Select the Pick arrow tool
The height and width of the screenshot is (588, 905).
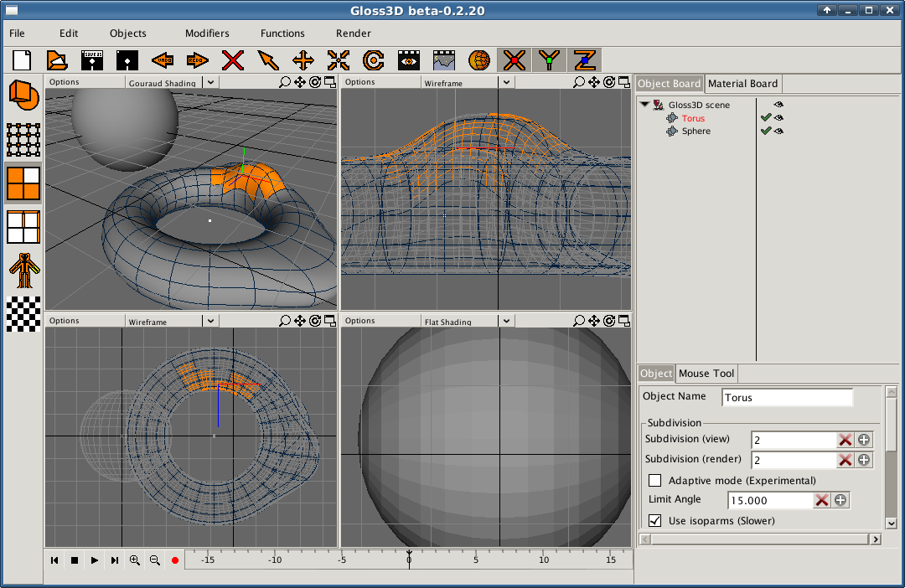point(268,60)
